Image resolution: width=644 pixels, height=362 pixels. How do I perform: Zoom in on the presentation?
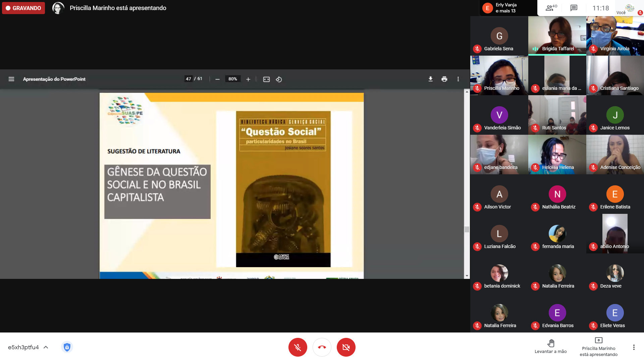(x=248, y=79)
